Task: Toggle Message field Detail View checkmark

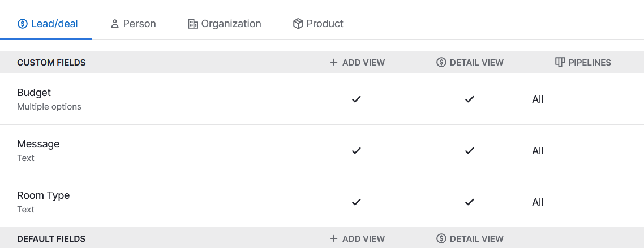Action: point(469,150)
